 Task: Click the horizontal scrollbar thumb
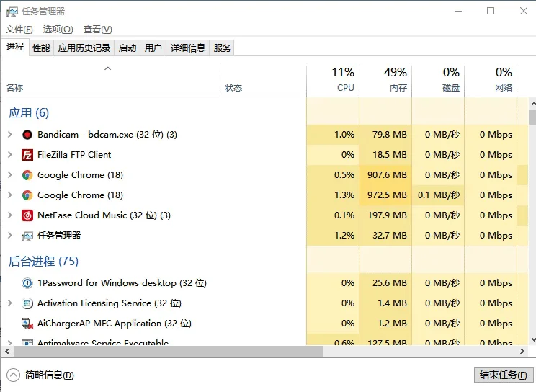[x=168, y=352]
